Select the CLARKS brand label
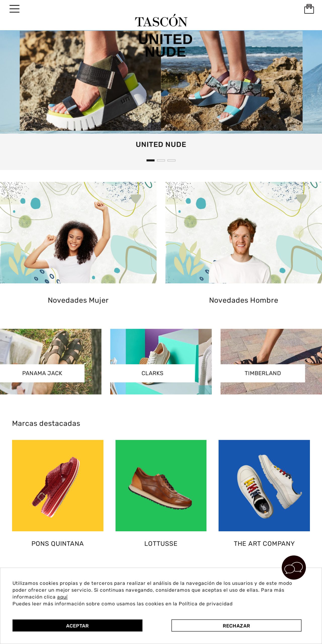The height and width of the screenshot is (644, 322). pyautogui.click(x=152, y=373)
